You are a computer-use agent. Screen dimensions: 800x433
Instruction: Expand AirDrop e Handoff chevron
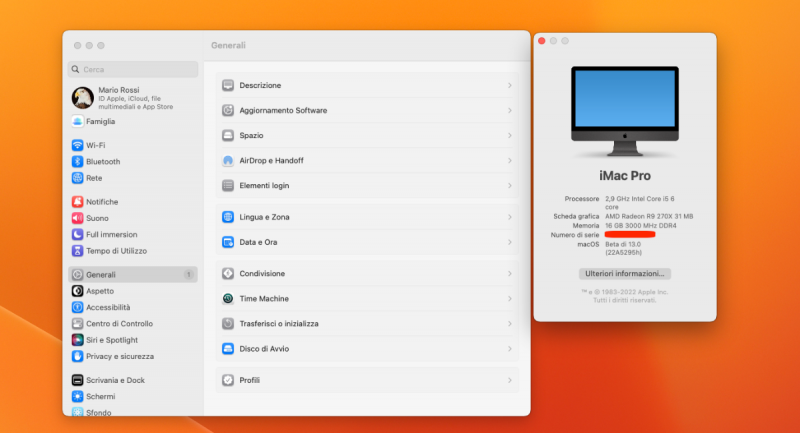[510, 161]
